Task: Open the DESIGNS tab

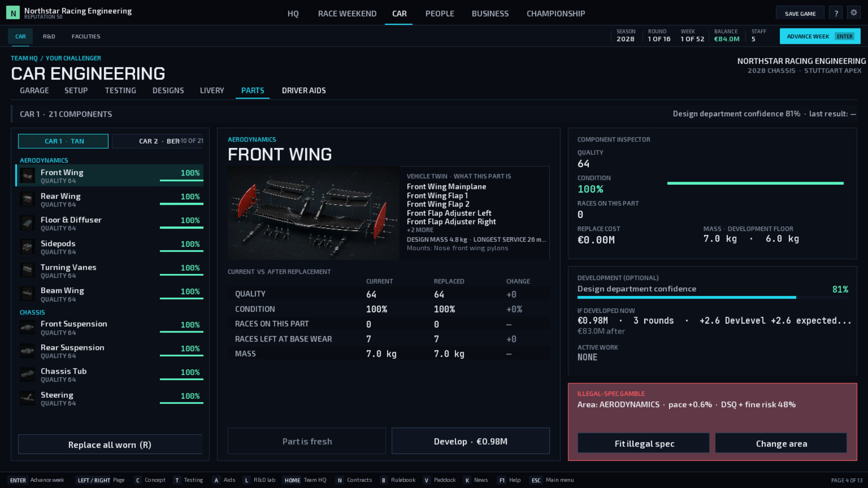Action: pyautogui.click(x=168, y=90)
